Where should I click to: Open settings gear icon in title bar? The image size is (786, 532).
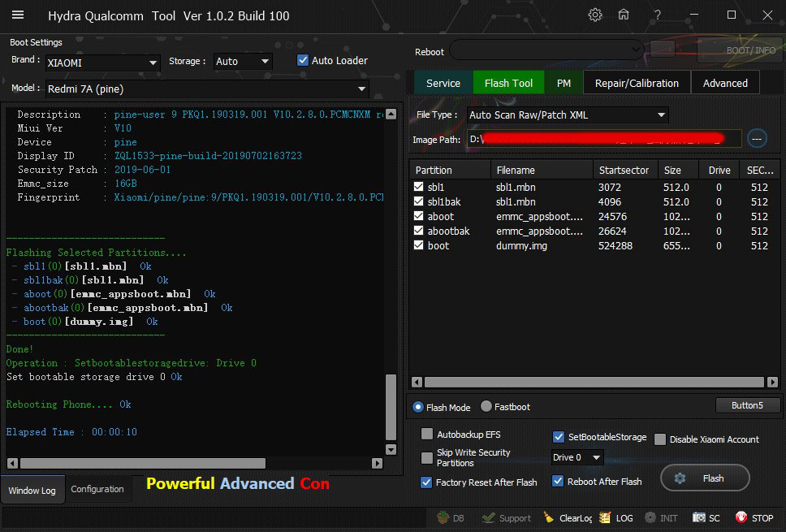pos(595,15)
